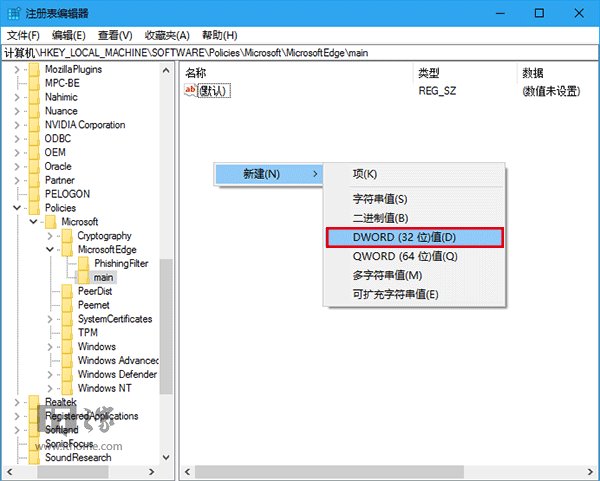Open the 编辑(E) menu
600x481 pixels.
[68, 36]
